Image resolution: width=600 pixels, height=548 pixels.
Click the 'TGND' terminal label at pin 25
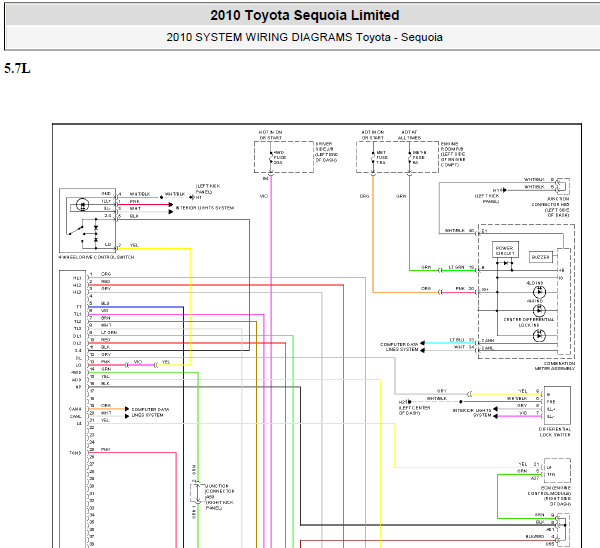coord(75,453)
